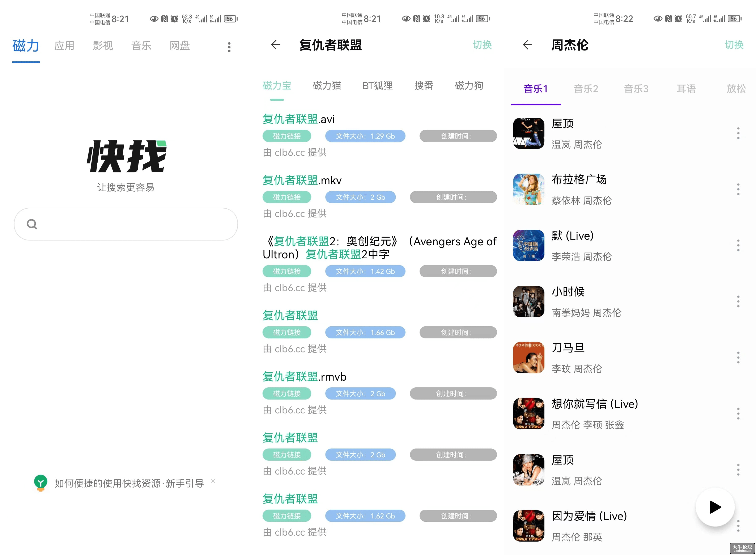Switch to 耳语 tab
Screen dimensions: 756x555
tap(686, 89)
